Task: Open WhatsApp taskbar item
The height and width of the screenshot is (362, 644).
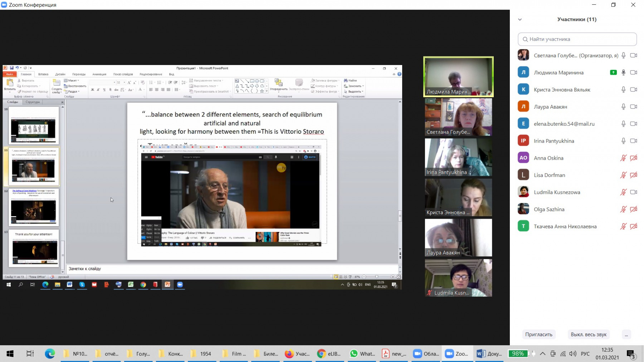Action: tap(362, 354)
